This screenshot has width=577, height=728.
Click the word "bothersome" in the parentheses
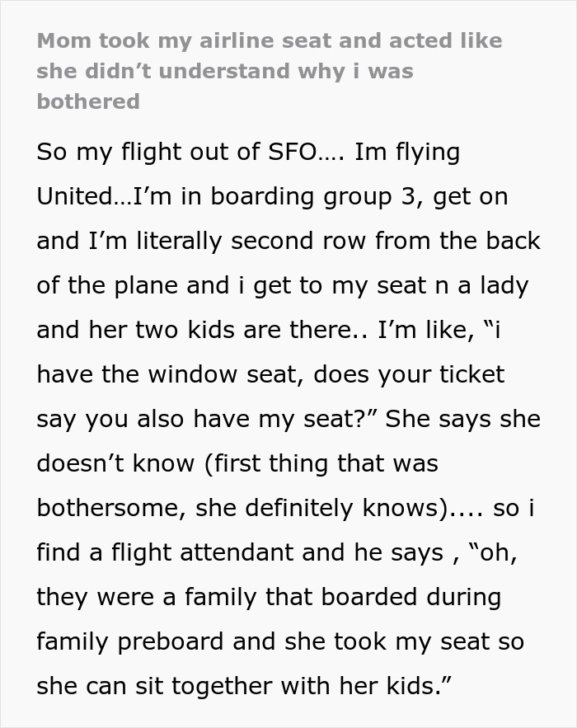click(x=109, y=509)
